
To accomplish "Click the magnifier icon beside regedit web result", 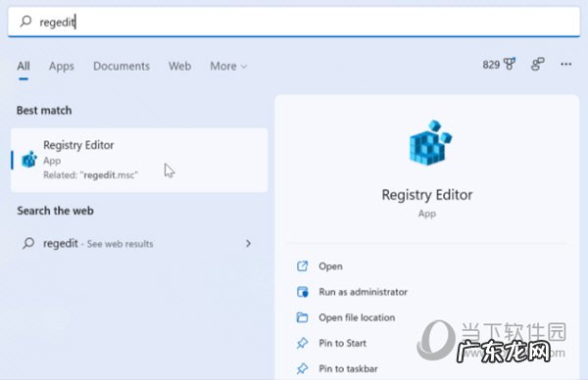I will [28, 244].
